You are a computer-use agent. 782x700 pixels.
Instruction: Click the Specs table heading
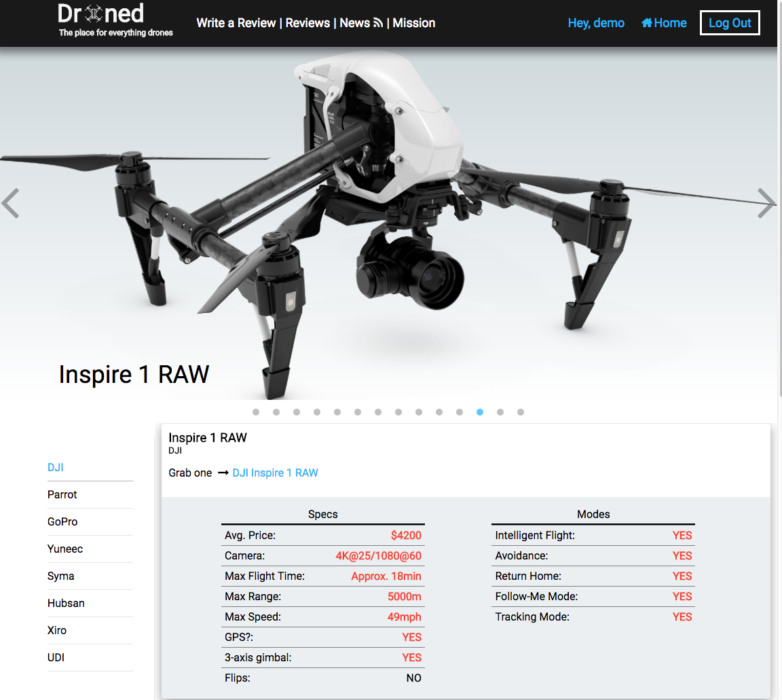pyautogui.click(x=322, y=514)
